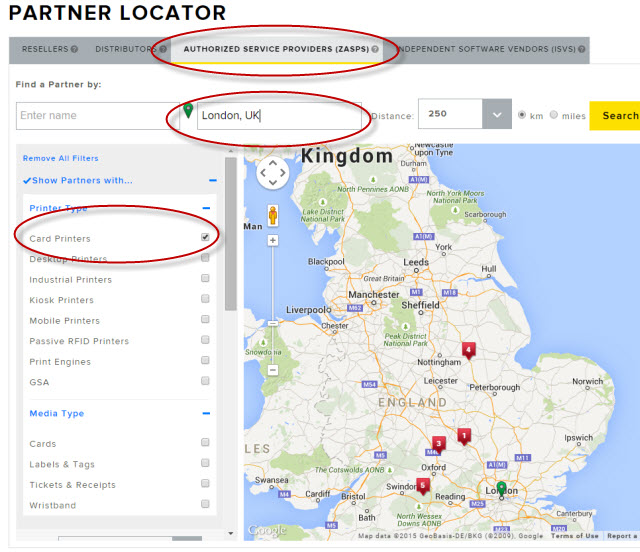Check the Mobile Printers checkbox
640x552 pixels.
[x=205, y=319]
